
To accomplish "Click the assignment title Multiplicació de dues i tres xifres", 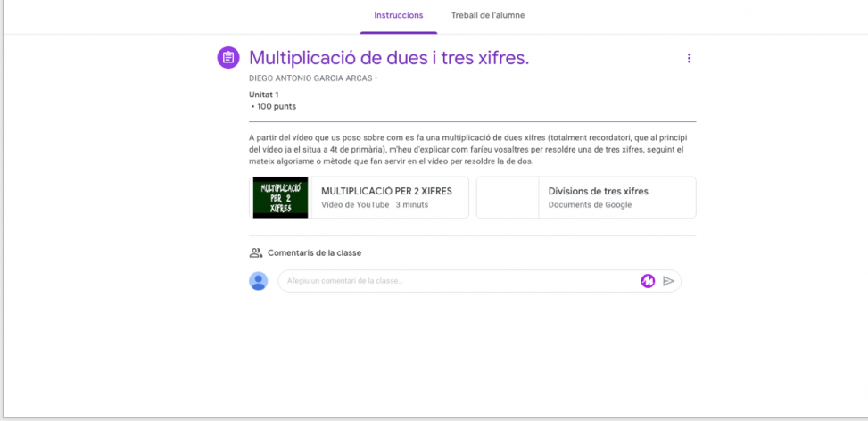I will point(389,58).
